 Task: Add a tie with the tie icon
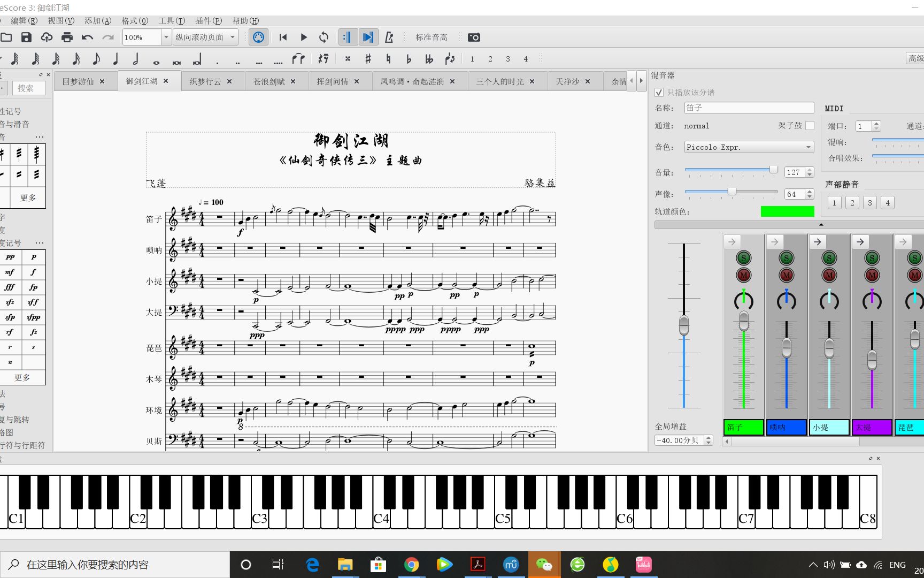[x=298, y=58]
